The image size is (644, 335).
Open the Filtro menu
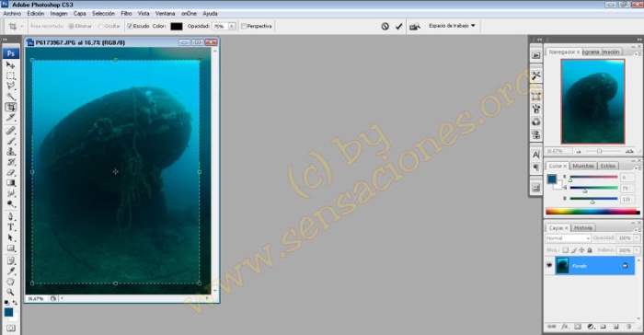click(x=127, y=14)
